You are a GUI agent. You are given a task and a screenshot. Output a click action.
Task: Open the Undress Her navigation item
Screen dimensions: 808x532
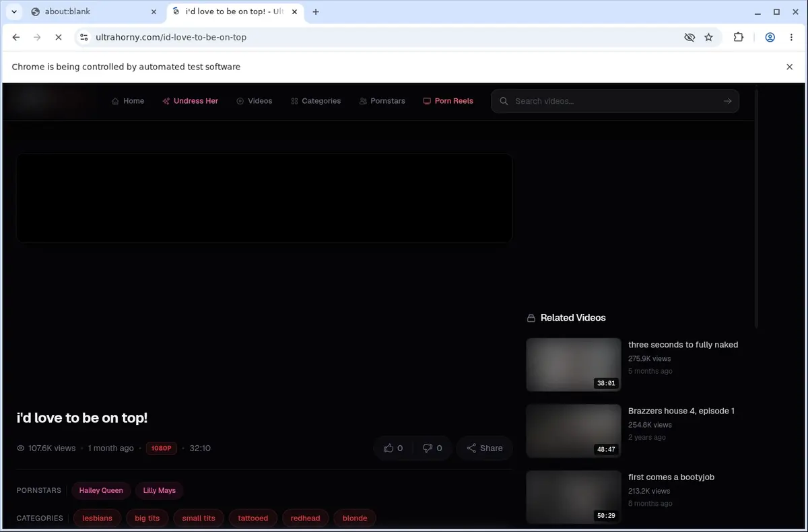pos(191,101)
